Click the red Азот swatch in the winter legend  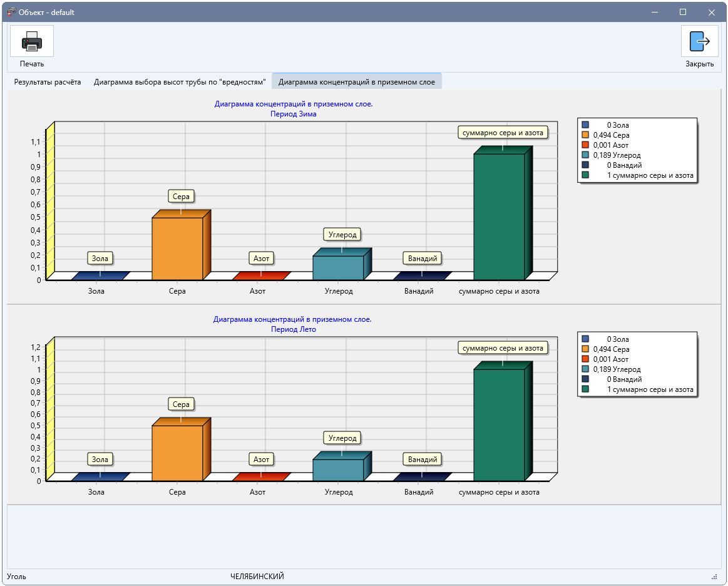tap(585, 145)
